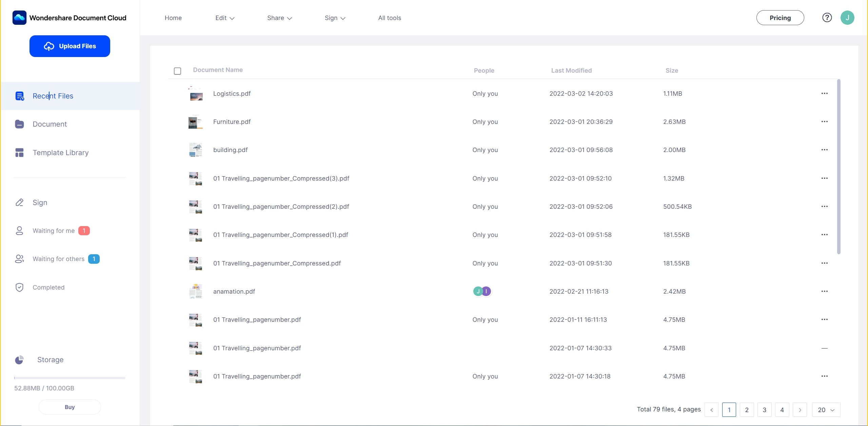868x426 pixels.
Task: Open the Waiting for others icon
Action: point(18,259)
